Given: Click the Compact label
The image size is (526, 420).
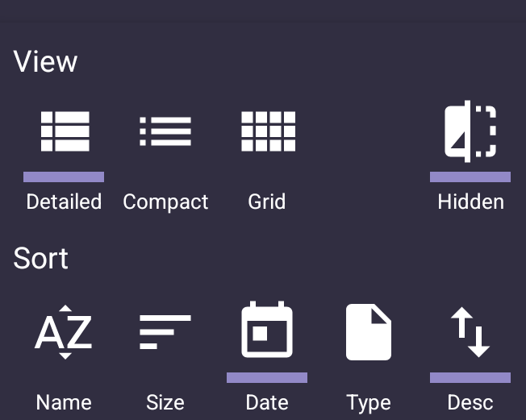Looking at the screenshot, I should click(165, 202).
